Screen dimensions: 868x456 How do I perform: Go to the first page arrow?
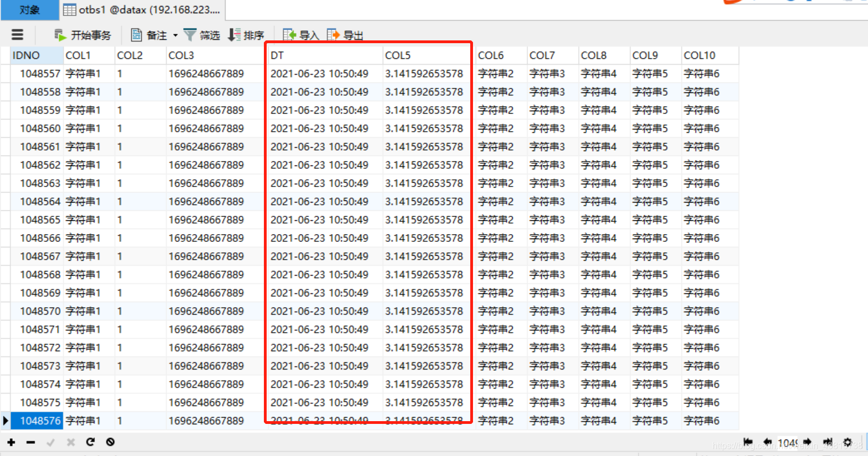pos(748,442)
